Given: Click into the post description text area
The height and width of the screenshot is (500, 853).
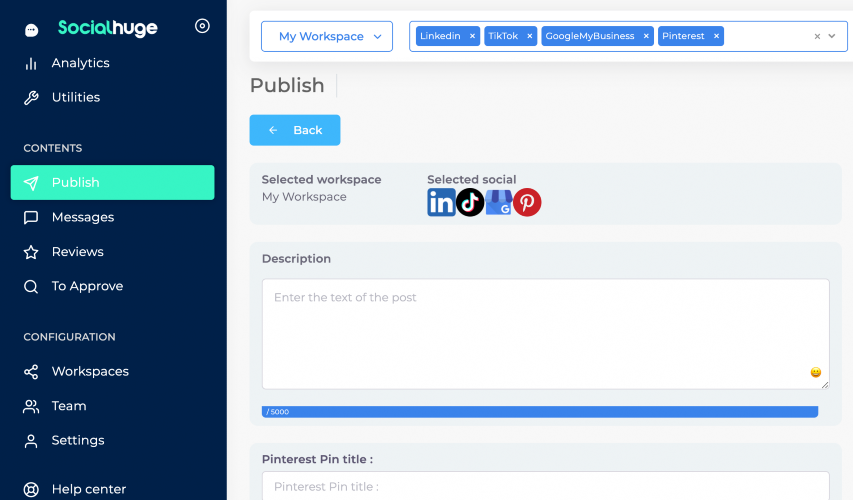Looking at the screenshot, I should click(546, 334).
